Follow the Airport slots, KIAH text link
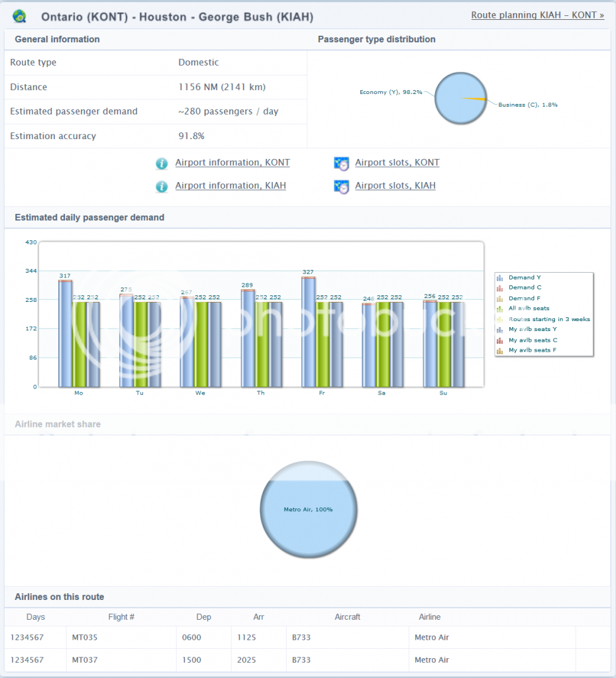616x678 pixels. tap(395, 186)
